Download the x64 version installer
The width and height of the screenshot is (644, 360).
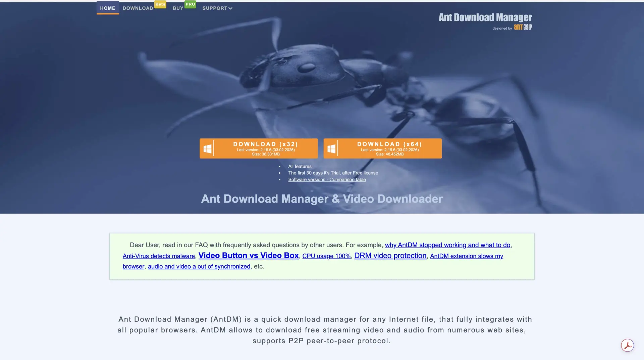[383, 148]
